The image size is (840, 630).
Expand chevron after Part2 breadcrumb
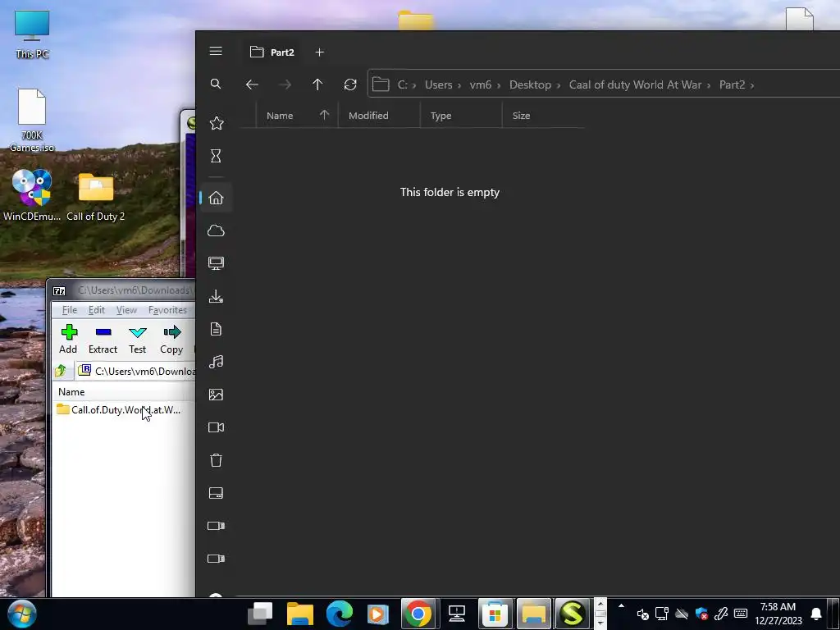(x=751, y=85)
